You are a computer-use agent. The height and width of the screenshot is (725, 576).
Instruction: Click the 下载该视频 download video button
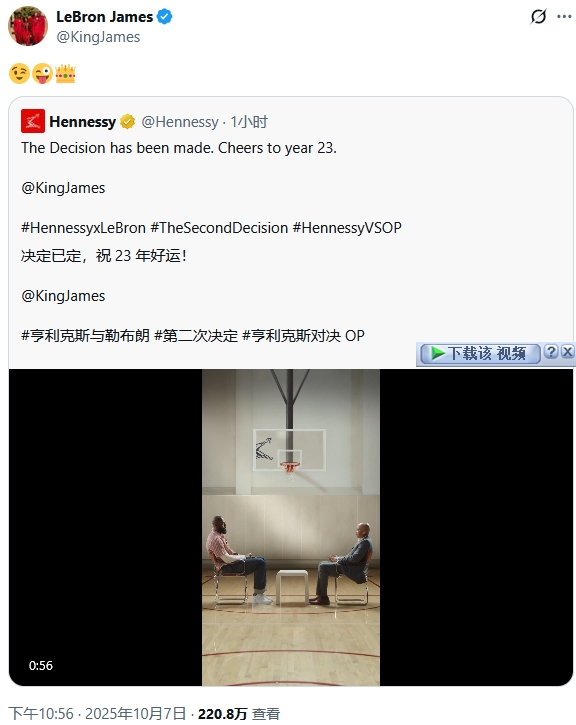(x=480, y=354)
